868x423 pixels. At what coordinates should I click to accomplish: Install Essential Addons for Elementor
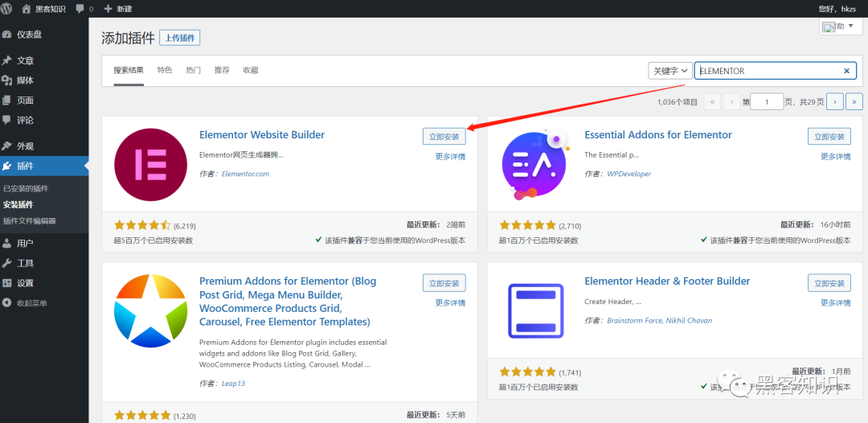coord(829,136)
